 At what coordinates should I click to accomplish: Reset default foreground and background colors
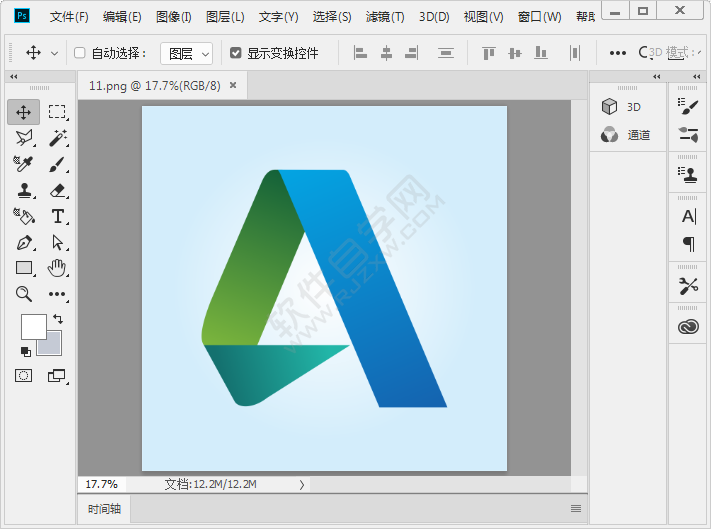(x=26, y=351)
